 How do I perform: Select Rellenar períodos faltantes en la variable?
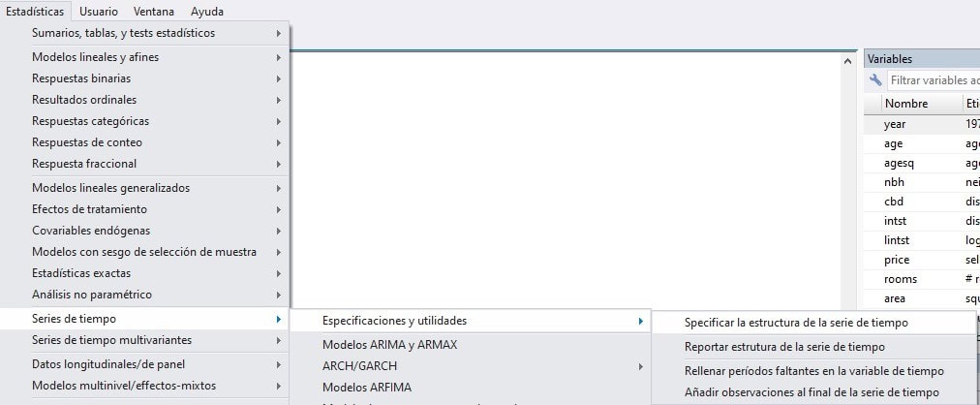(x=813, y=371)
